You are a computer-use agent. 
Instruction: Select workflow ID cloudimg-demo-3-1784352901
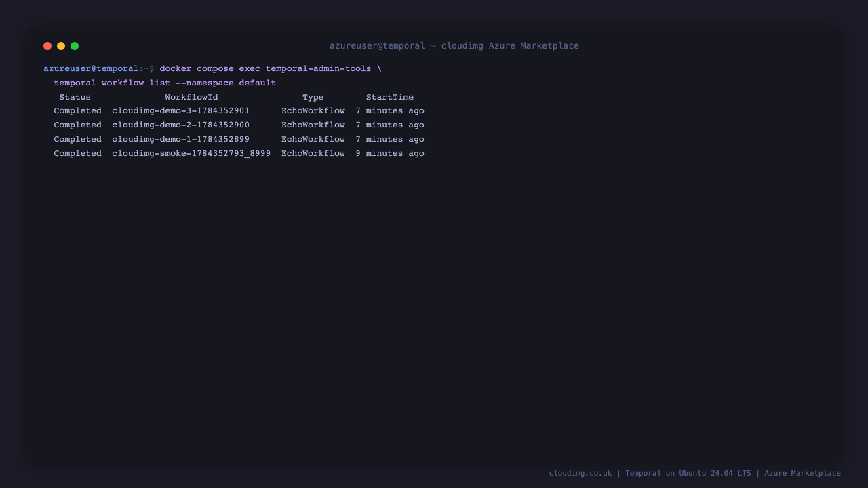pyautogui.click(x=181, y=110)
